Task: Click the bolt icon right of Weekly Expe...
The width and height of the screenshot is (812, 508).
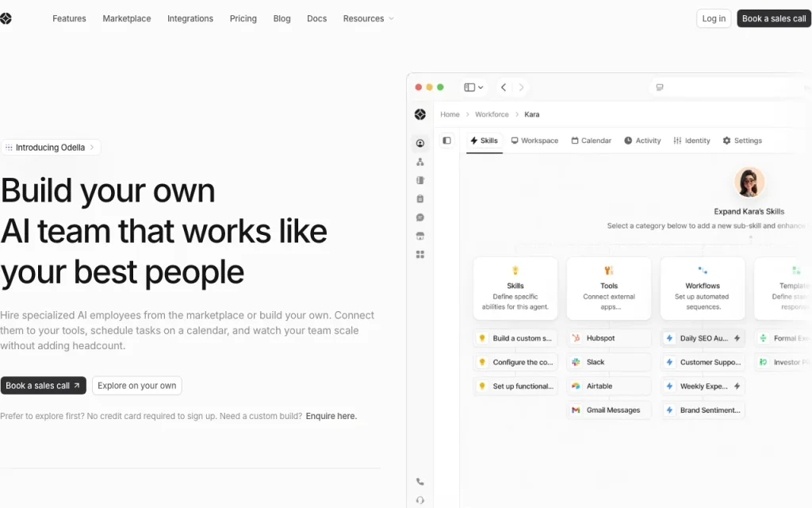Action: (737, 387)
